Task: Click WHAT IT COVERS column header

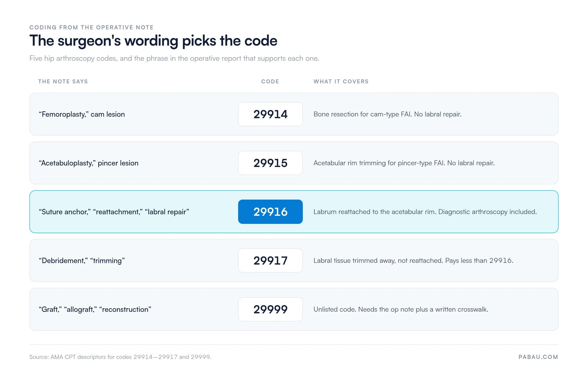Action: point(341,81)
